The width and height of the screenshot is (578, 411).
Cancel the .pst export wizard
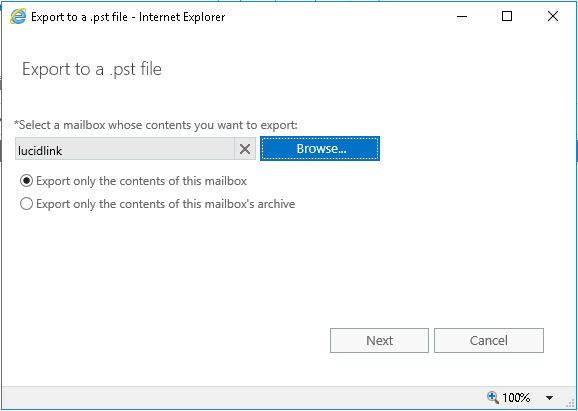489,340
